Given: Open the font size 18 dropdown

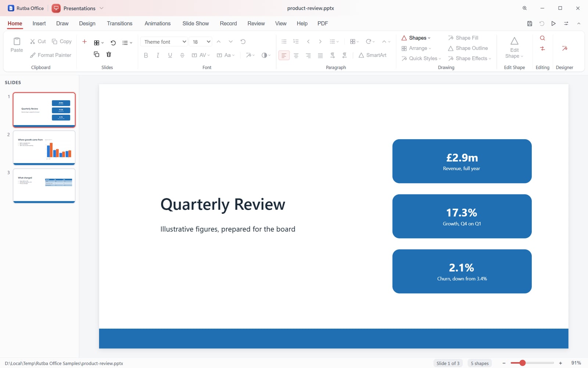Looking at the screenshot, I should coord(201,42).
